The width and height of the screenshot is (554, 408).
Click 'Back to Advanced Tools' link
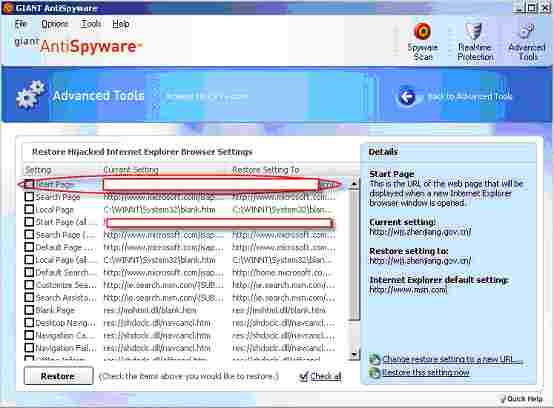click(x=469, y=97)
